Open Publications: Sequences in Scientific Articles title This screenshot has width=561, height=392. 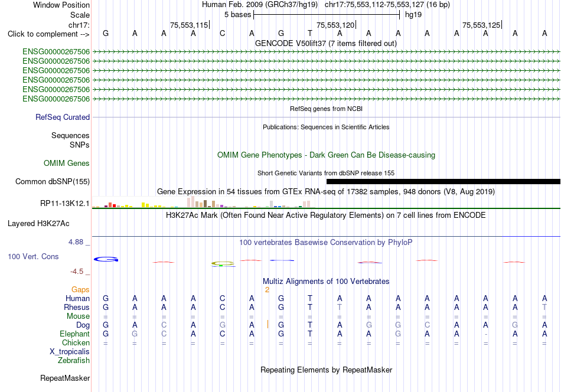point(326,127)
